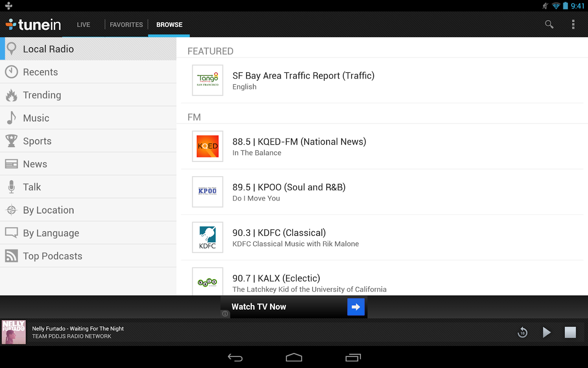Browse stations By Language
The width and height of the screenshot is (588, 368).
click(88, 233)
